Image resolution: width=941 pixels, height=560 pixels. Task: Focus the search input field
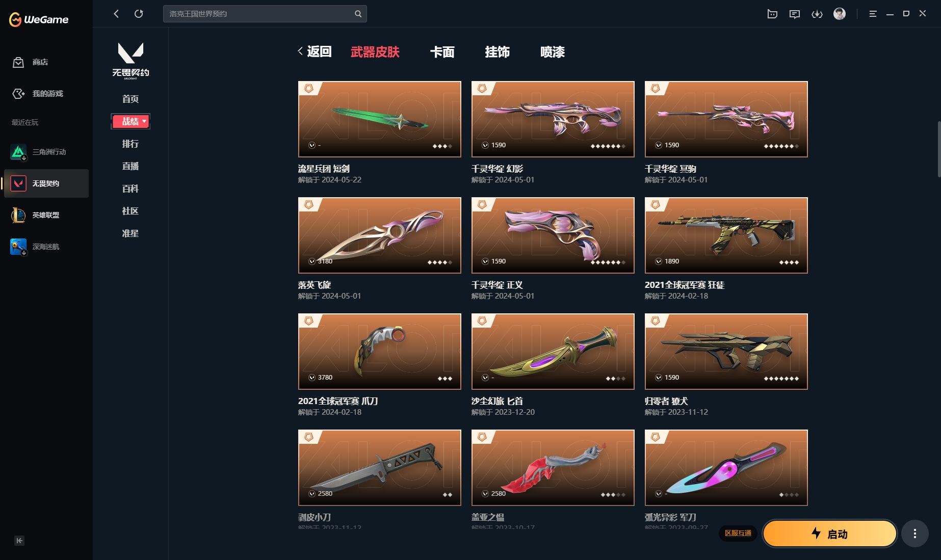pyautogui.click(x=259, y=14)
